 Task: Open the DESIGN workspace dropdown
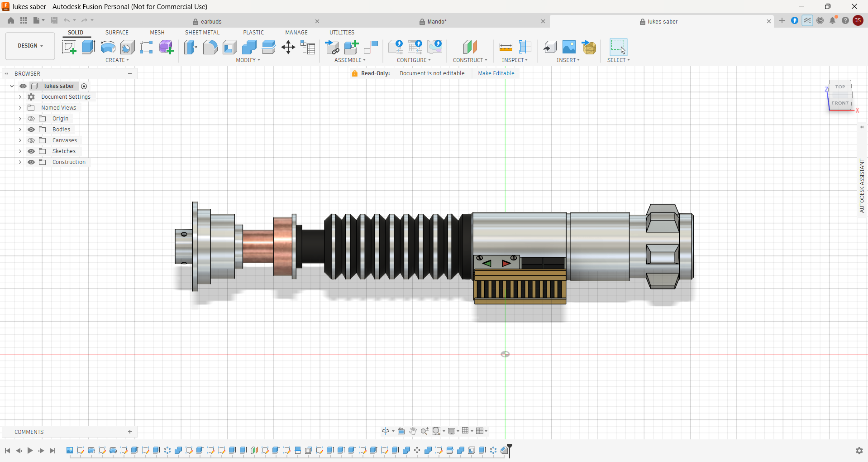click(x=30, y=46)
